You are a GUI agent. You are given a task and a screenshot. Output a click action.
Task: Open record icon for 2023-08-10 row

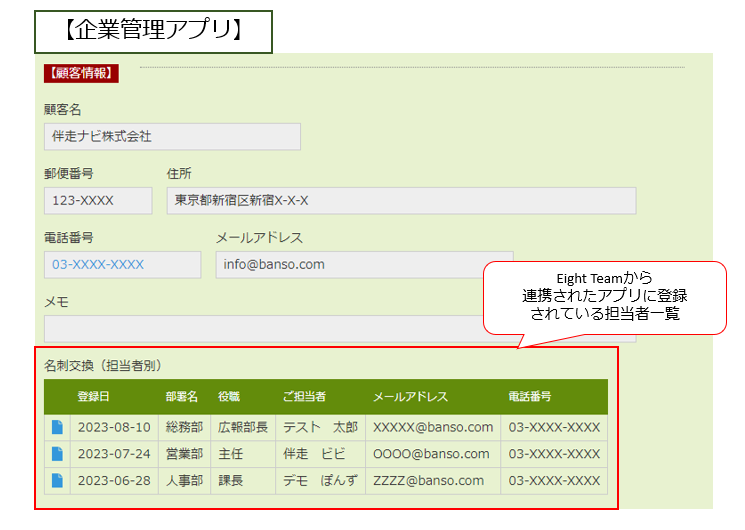tap(57, 427)
